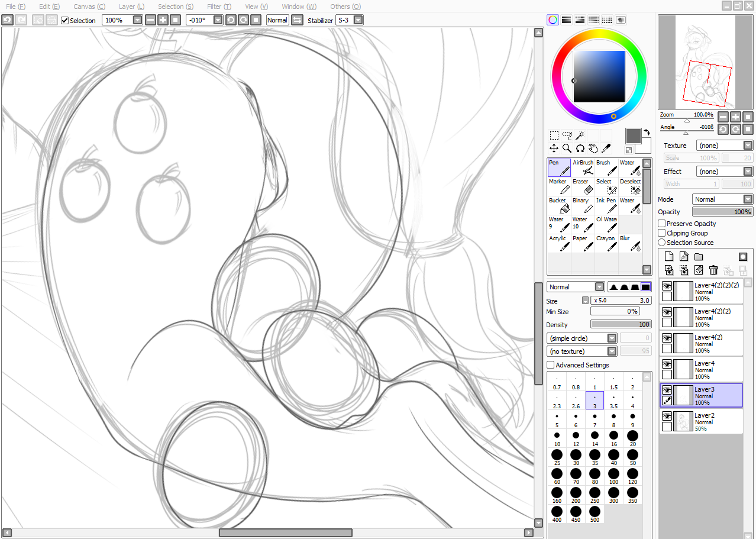
Task: Select brush size preset 20
Action: point(632,438)
